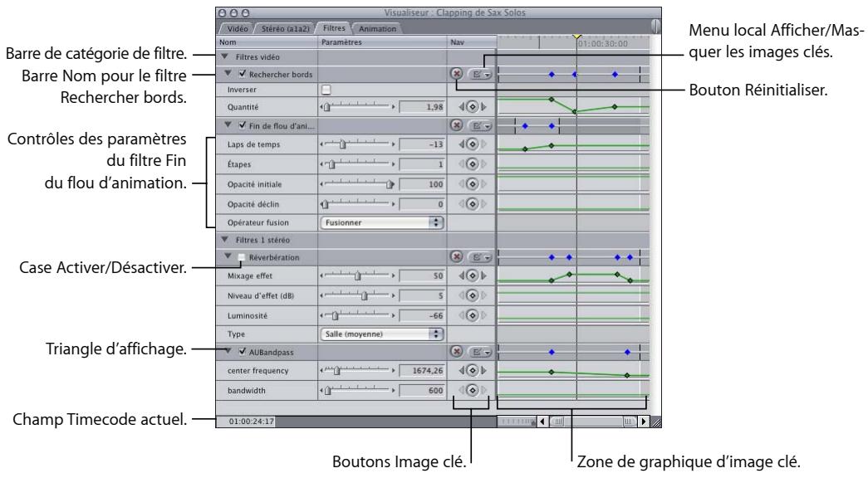
Task: Add keyframe for Mixage effet
Action: coord(472,276)
